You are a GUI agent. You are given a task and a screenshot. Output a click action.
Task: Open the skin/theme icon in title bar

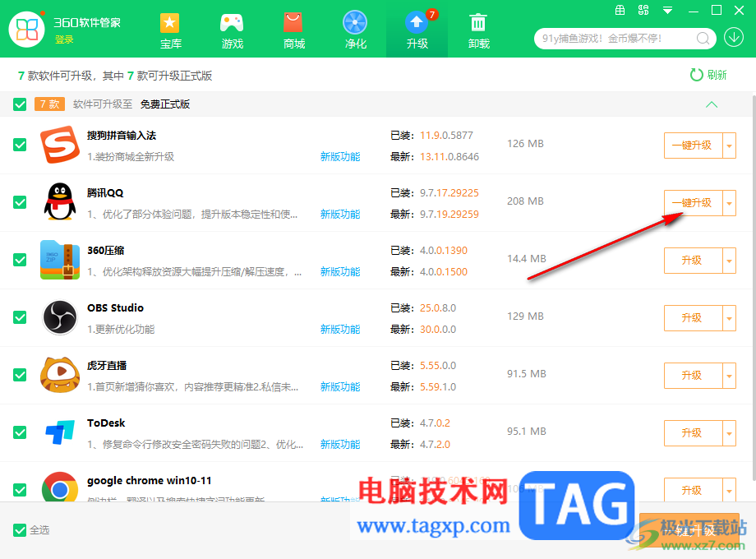point(643,10)
